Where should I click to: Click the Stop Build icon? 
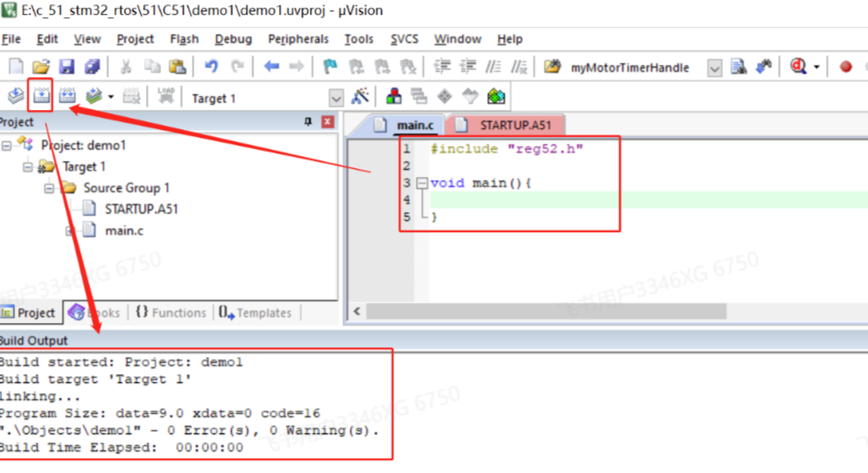pos(131,96)
